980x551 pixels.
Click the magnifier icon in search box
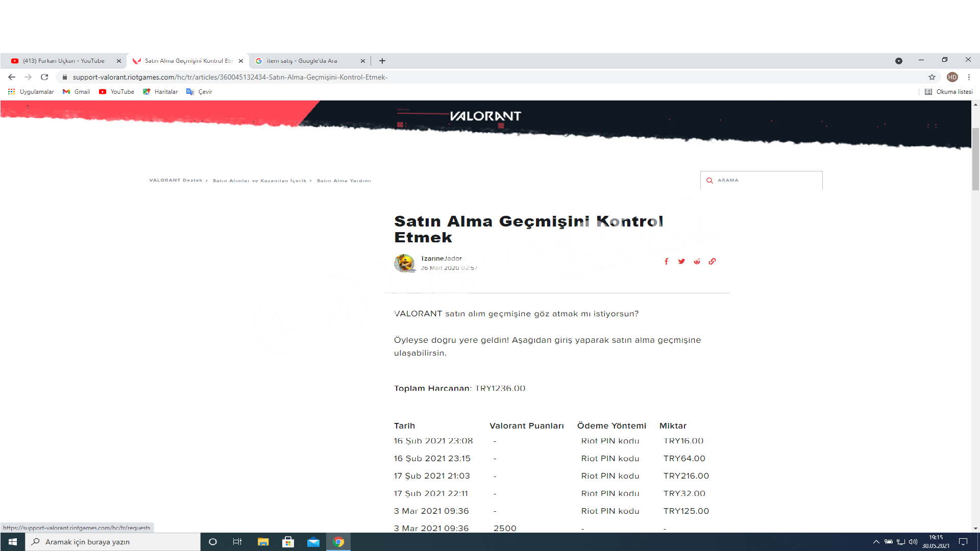click(709, 180)
